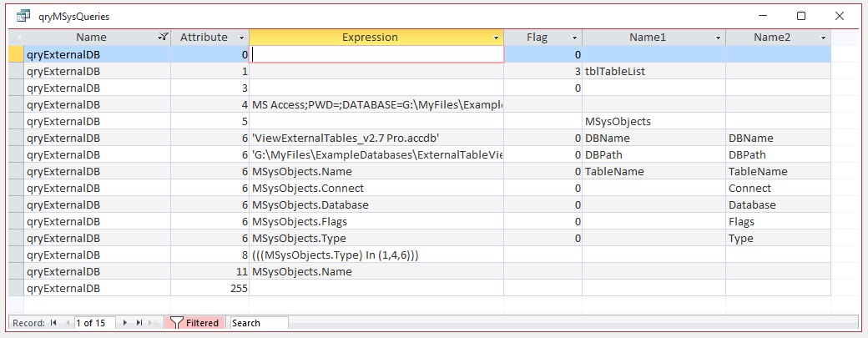Maximize the qryMSysQueries window
868x338 pixels.
pos(801,17)
